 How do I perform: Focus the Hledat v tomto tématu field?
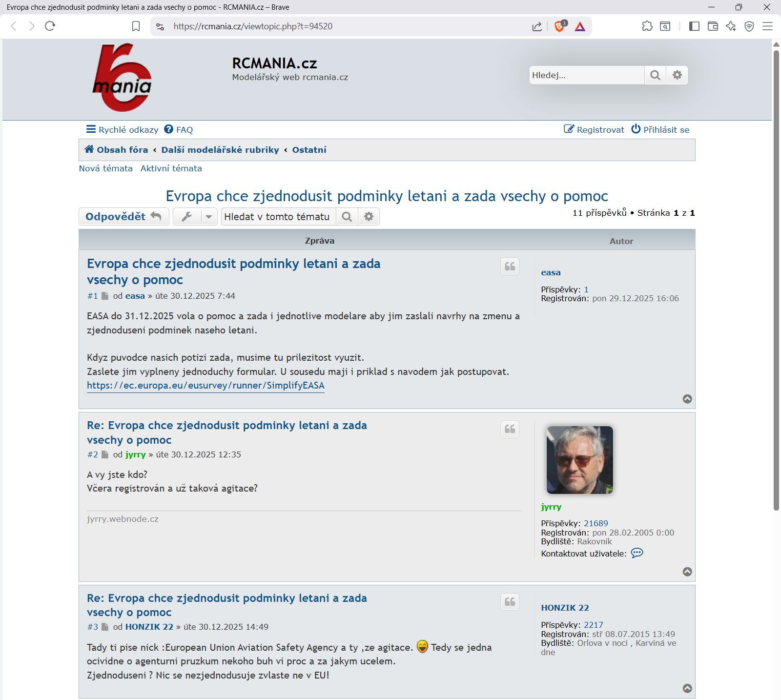278,217
